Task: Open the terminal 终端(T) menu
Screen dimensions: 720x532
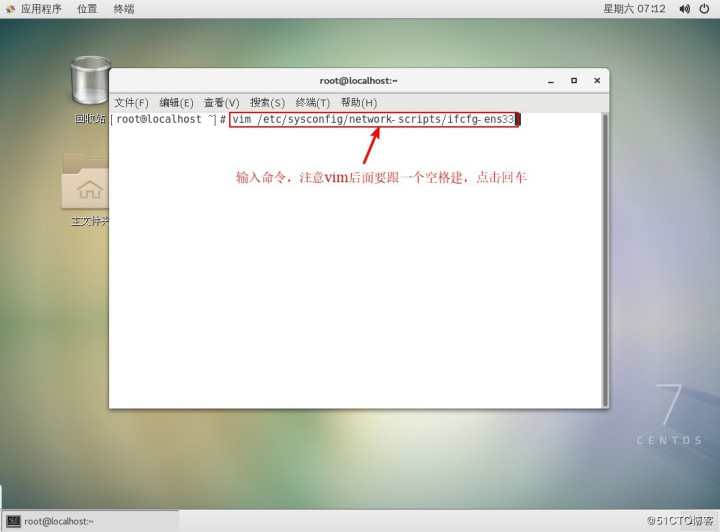Action: coord(313,102)
